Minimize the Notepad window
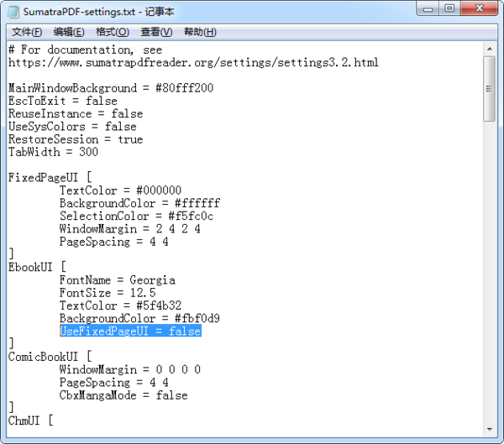The height and width of the screenshot is (444, 504). click(x=428, y=8)
